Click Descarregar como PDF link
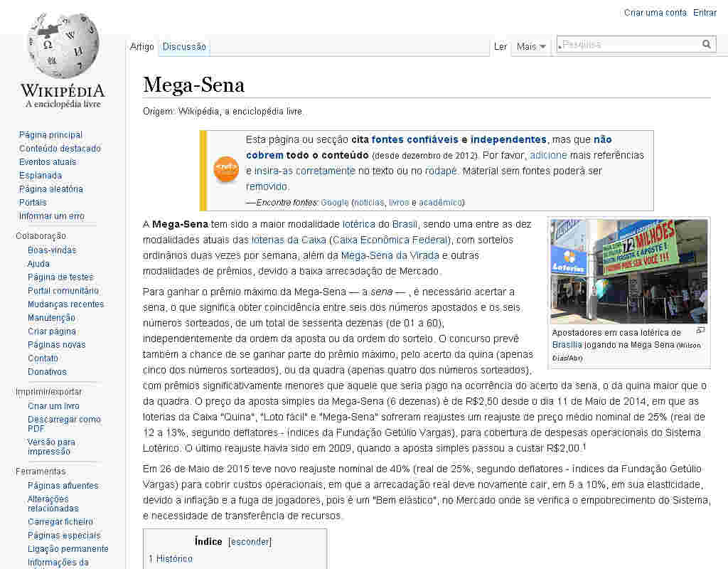728x569 pixels. tap(64, 424)
